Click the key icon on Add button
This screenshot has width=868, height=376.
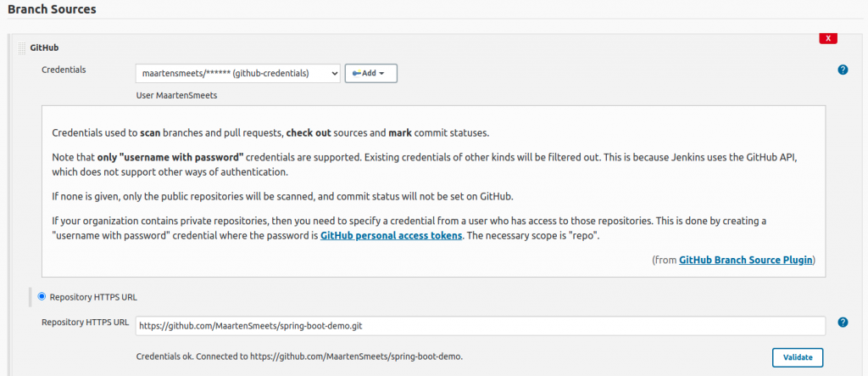click(x=354, y=74)
